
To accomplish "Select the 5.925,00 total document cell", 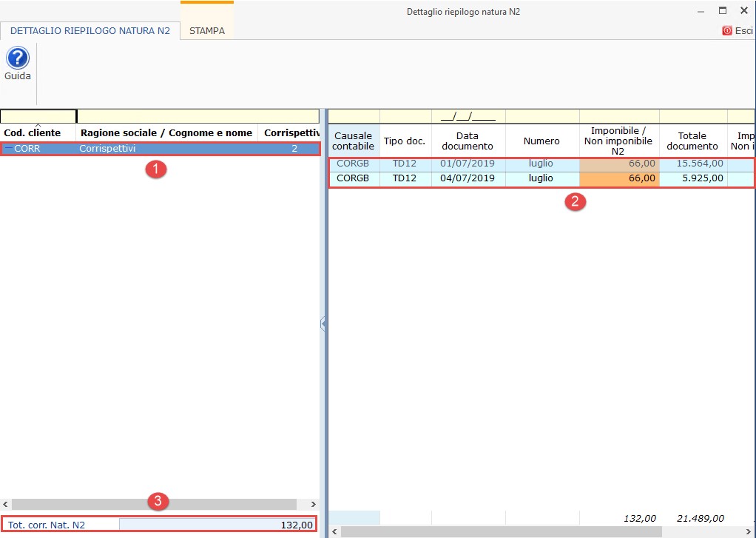I will click(693, 178).
